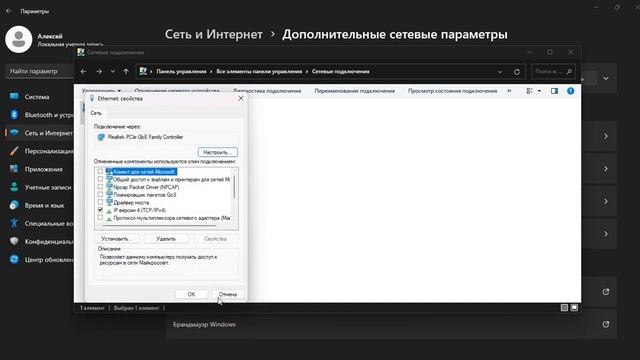Open Персонализация via its brush icon

coord(14,151)
